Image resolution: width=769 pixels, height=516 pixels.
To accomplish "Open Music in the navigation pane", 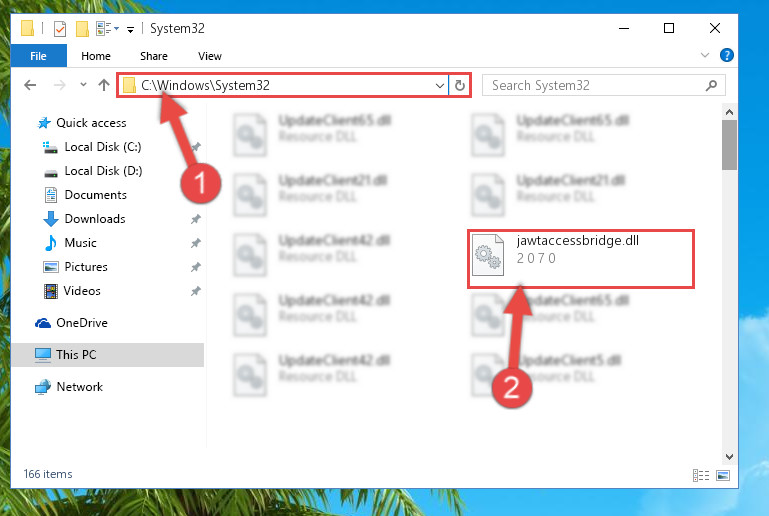I will [x=80, y=243].
